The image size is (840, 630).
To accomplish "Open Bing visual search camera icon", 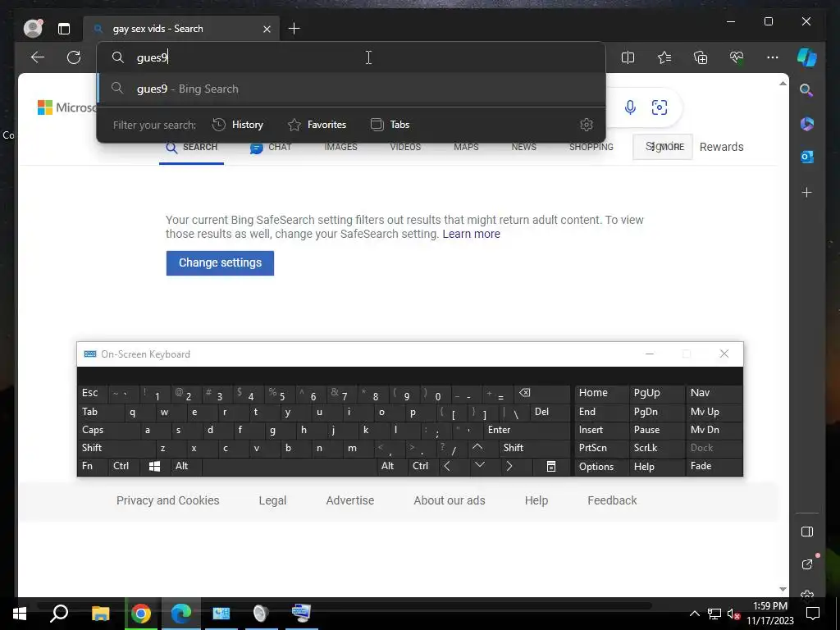I will [x=660, y=107].
